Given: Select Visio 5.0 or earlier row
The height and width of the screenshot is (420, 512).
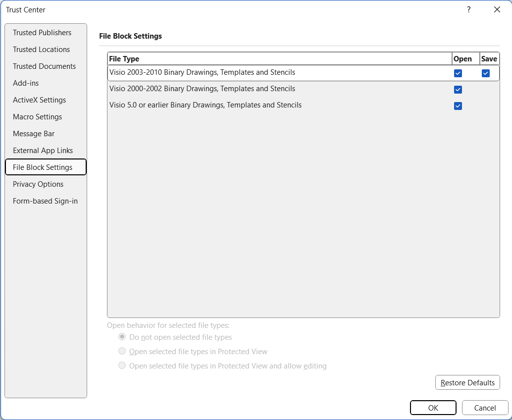Looking at the screenshot, I should 304,105.
